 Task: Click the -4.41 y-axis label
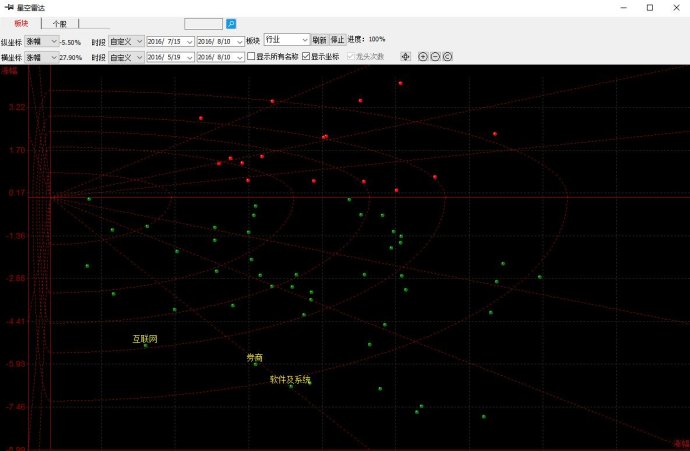[x=15, y=322]
